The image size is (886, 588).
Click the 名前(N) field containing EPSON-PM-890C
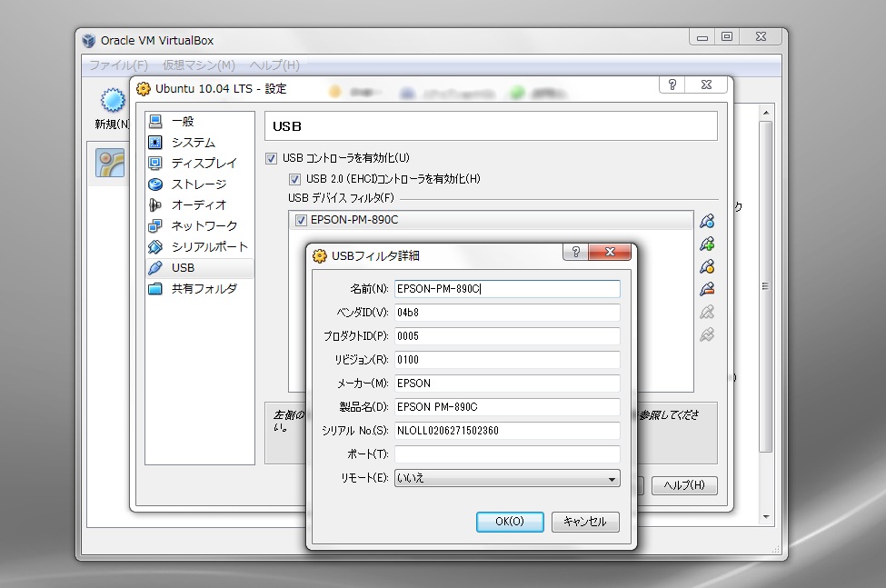tap(507, 289)
